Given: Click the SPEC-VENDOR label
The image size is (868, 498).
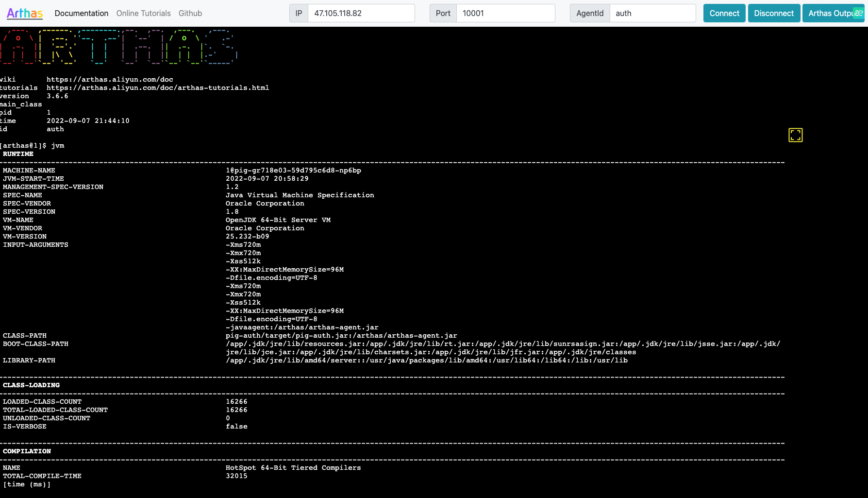Looking at the screenshot, I should (27, 204).
